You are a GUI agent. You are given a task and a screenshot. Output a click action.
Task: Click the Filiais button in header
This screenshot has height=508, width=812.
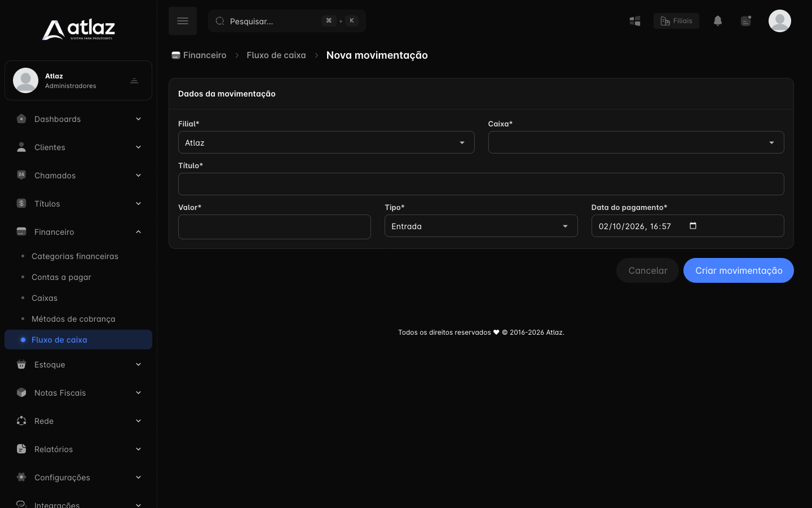(676, 21)
